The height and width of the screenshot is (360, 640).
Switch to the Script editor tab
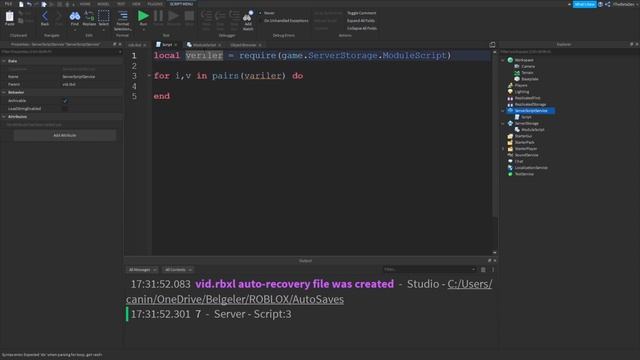167,44
